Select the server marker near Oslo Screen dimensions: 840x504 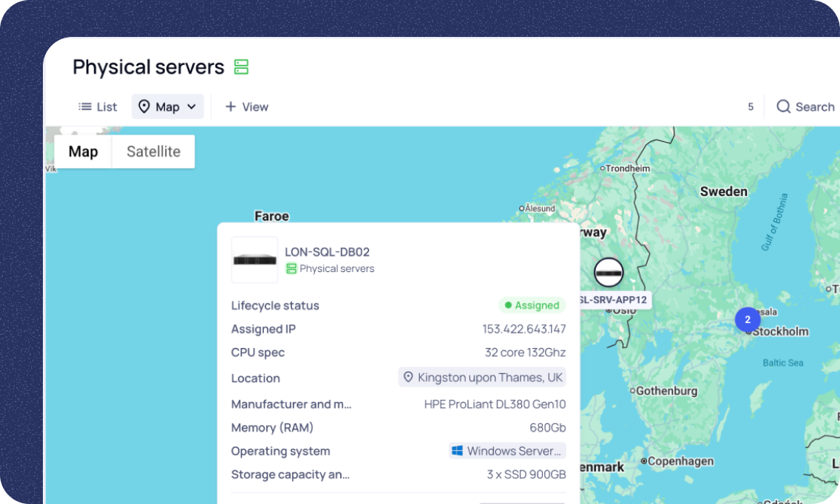tap(609, 272)
